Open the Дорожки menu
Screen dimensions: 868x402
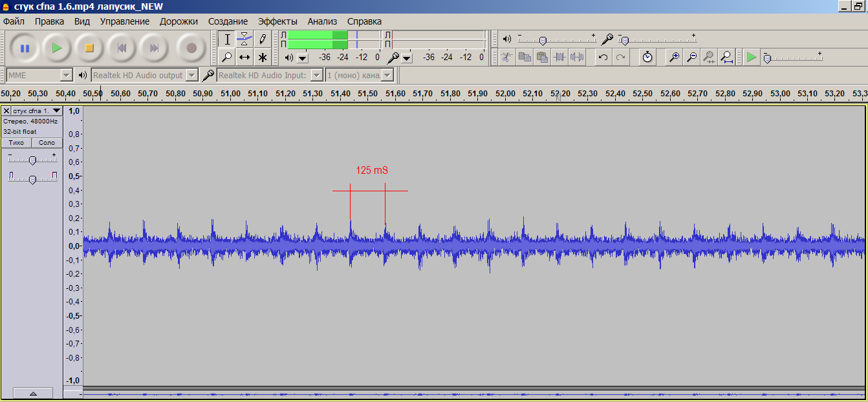click(x=179, y=21)
